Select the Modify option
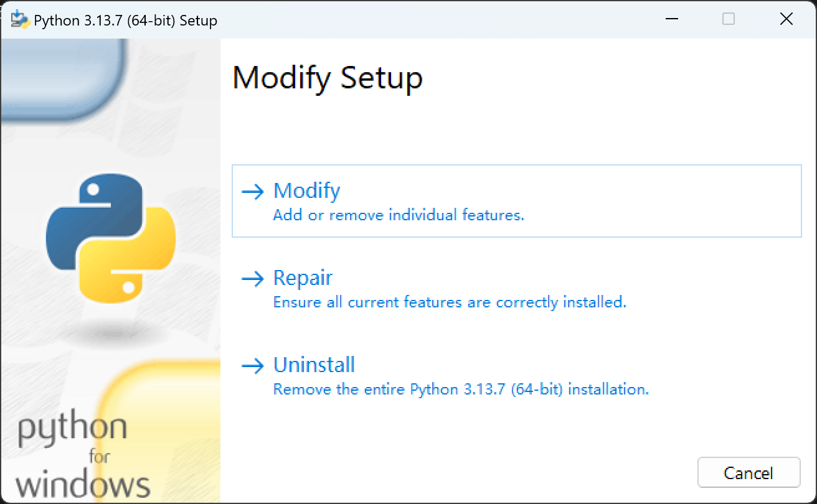The width and height of the screenshot is (817, 504). pos(306,190)
